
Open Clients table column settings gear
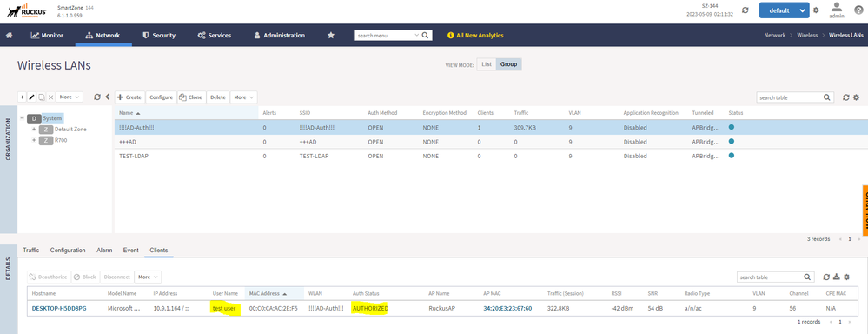(x=846, y=277)
